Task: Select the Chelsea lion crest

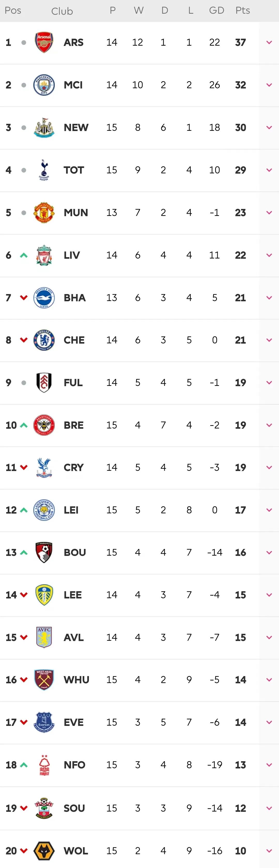Action: (x=44, y=340)
